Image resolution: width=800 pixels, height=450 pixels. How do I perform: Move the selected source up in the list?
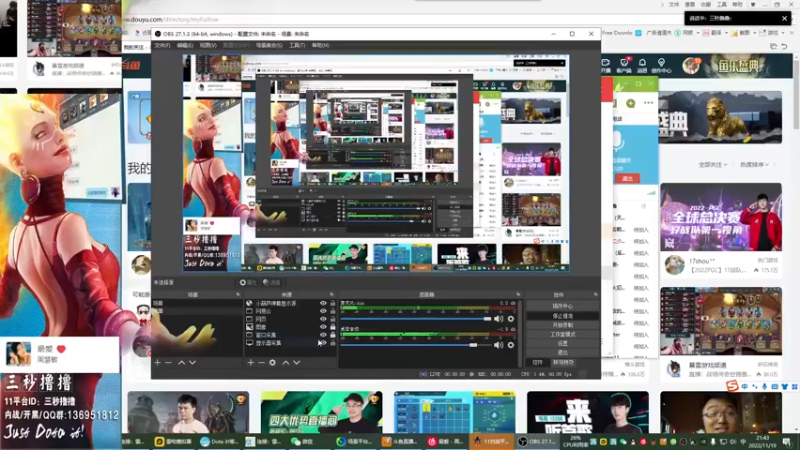coord(286,362)
